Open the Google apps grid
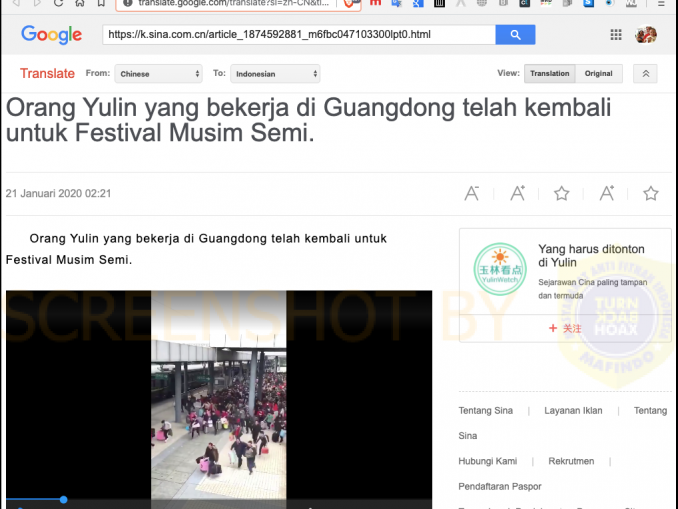This screenshot has height=509, width=678. (616, 35)
